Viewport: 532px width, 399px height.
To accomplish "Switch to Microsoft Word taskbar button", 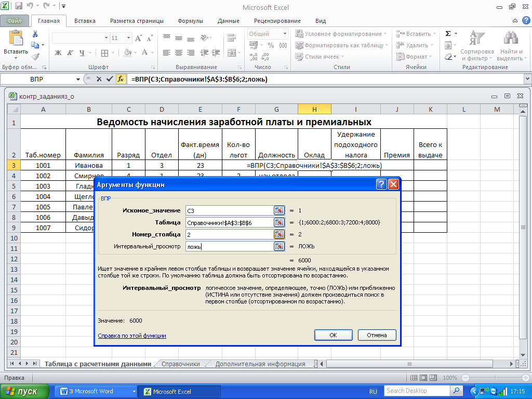I will pyautogui.click(x=96, y=391).
